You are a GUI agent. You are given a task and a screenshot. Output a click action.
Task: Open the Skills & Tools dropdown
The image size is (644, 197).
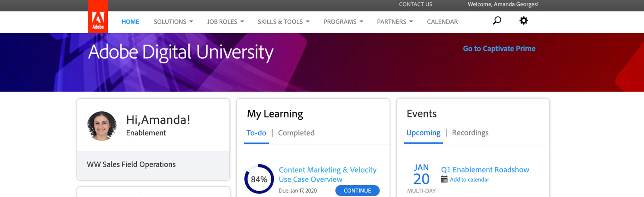[x=283, y=22]
